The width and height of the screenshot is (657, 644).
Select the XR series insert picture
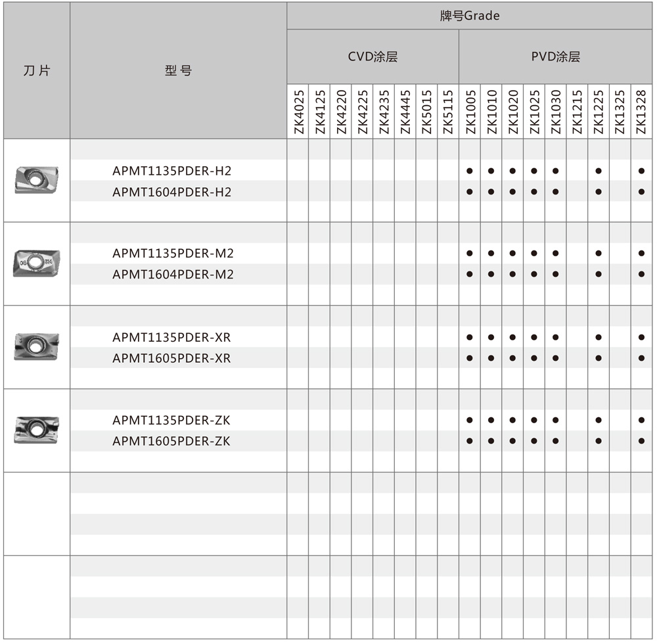36,346
